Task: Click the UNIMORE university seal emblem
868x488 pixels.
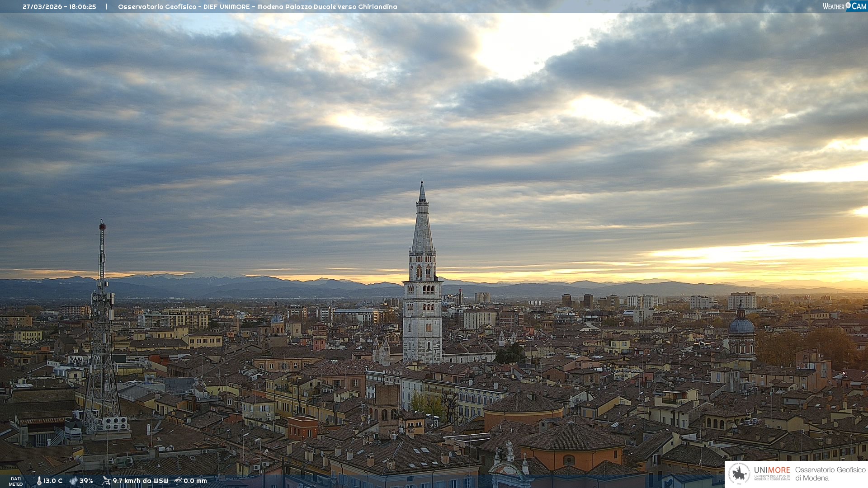Action: (x=739, y=474)
